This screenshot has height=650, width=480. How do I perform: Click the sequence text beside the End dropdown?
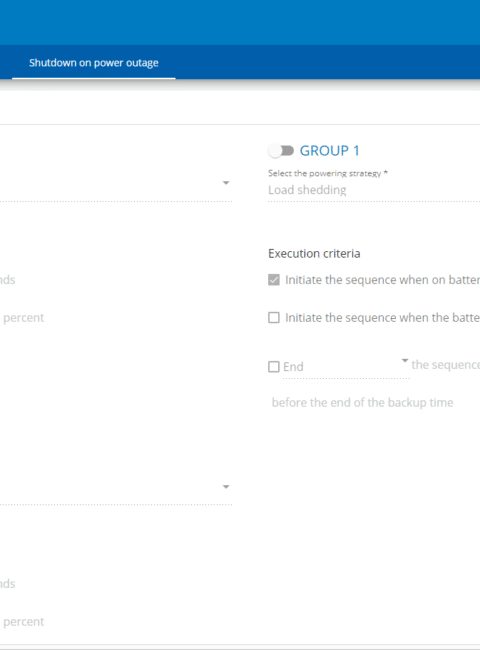pos(446,365)
